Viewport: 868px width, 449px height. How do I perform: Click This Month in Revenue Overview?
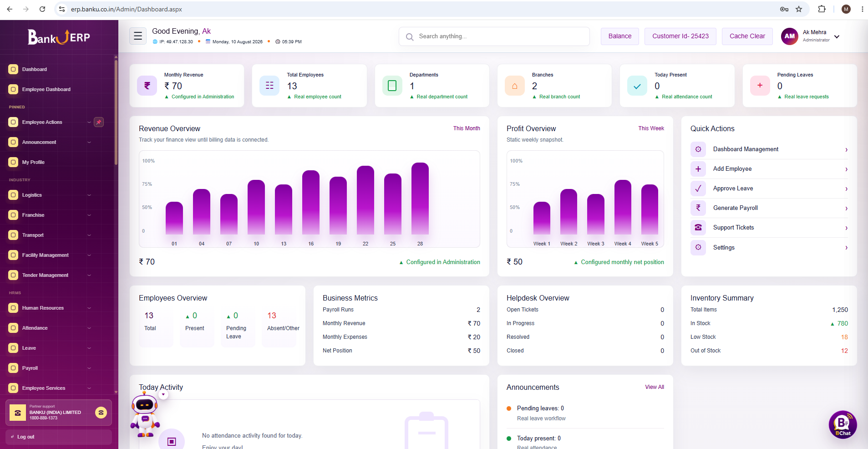point(467,128)
